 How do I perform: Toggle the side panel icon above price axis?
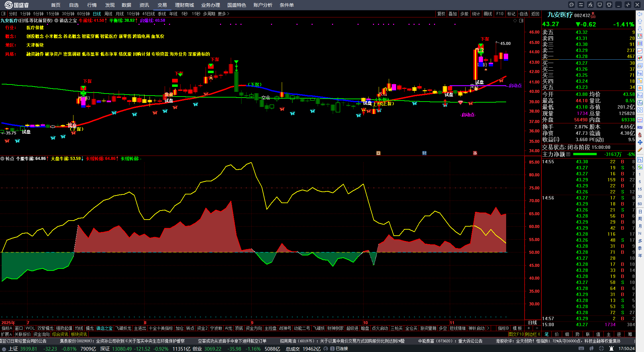tap(521, 21)
